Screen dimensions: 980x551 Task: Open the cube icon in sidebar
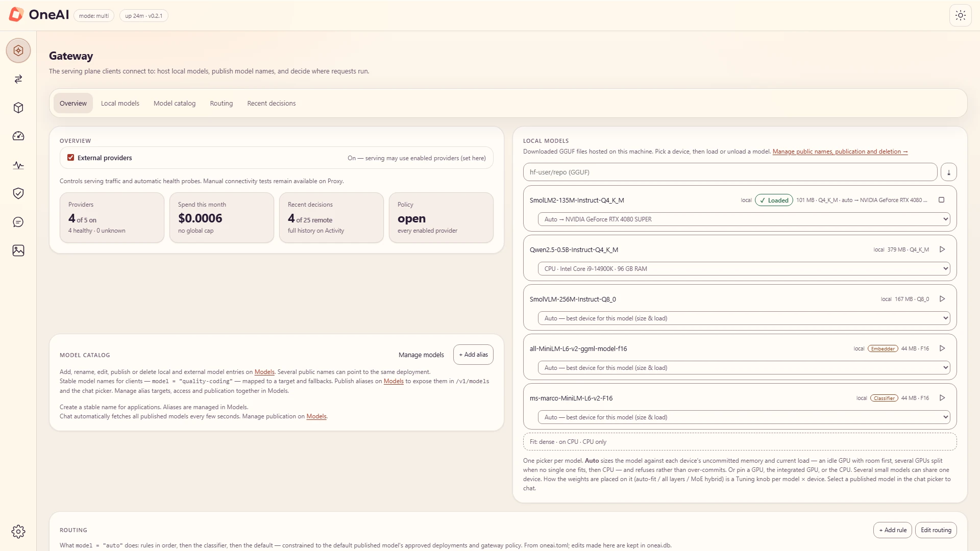point(18,108)
